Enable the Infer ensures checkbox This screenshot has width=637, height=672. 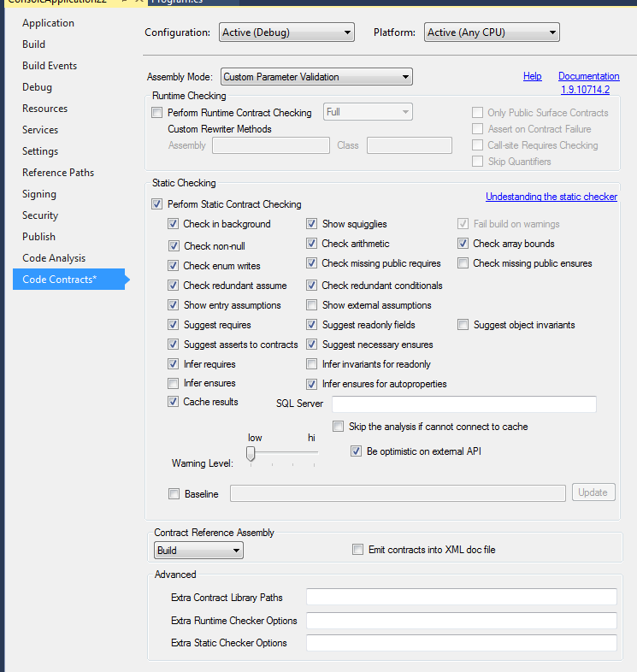(174, 384)
